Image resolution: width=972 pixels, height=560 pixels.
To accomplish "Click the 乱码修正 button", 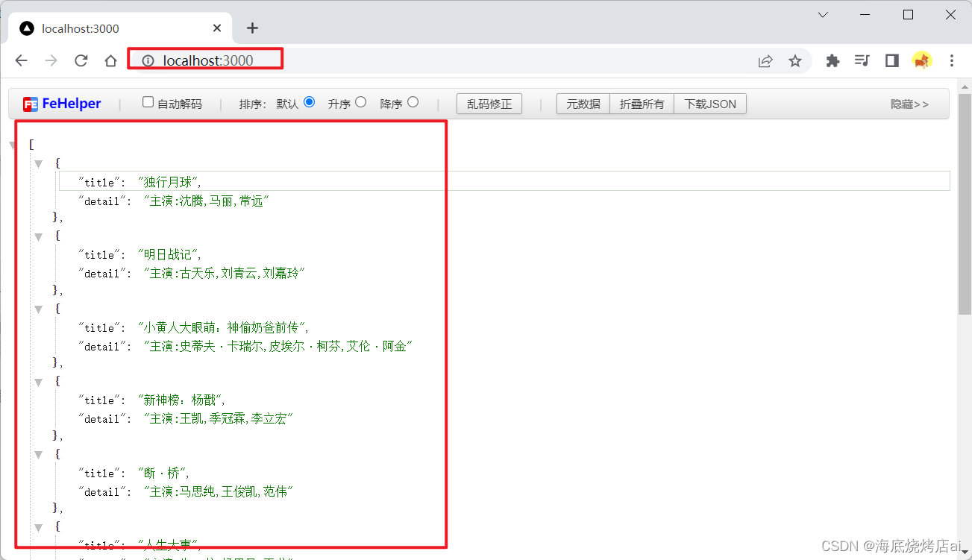I will 489,104.
